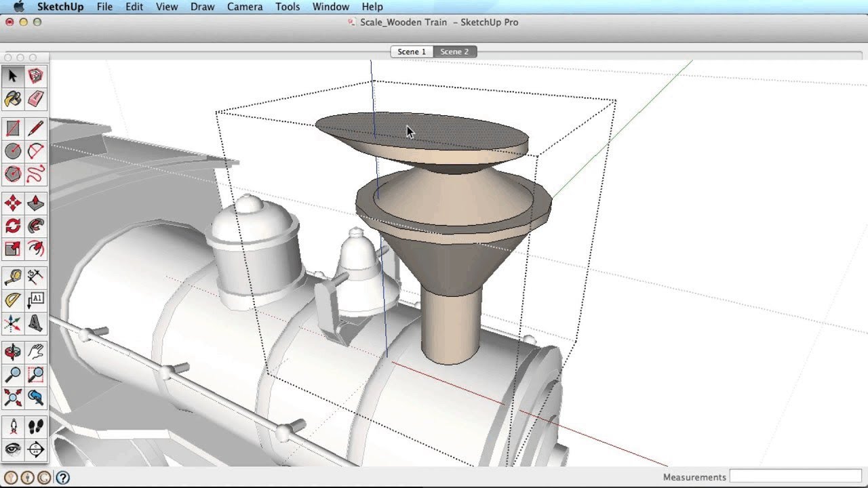This screenshot has height=488, width=868.
Task: Click the credits person status icon
Action: coord(27,477)
